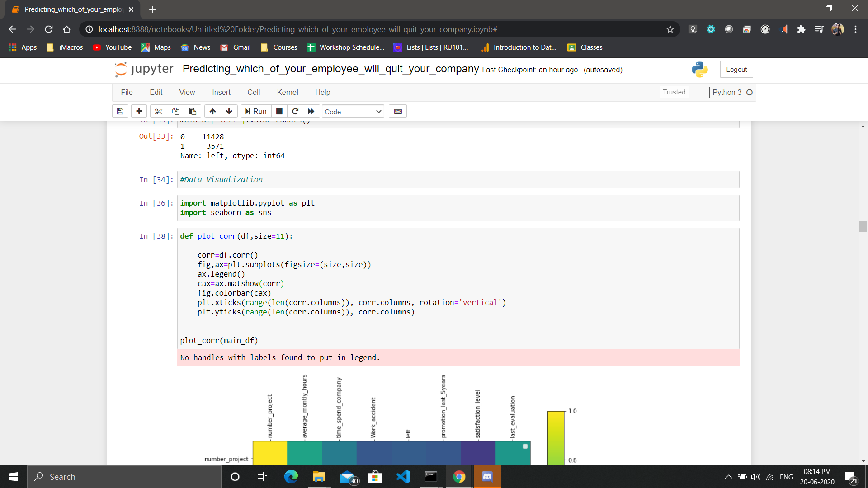868x488 pixels.
Task: Open the Kernel menu
Action: pos(287,92)
